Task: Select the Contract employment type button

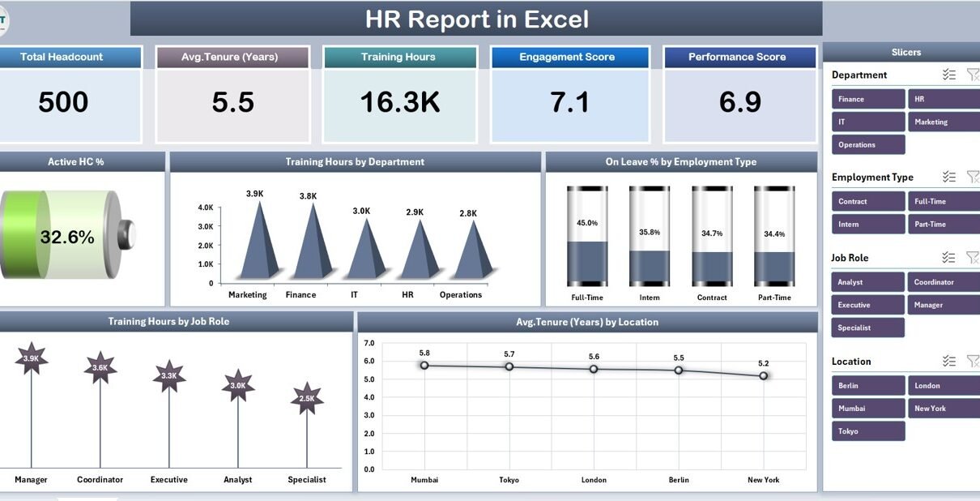Action: click(x=868, y=201)
